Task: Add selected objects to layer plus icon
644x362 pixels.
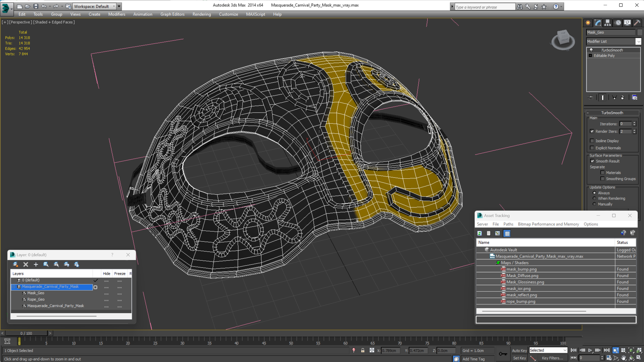Action: point(36,264)
